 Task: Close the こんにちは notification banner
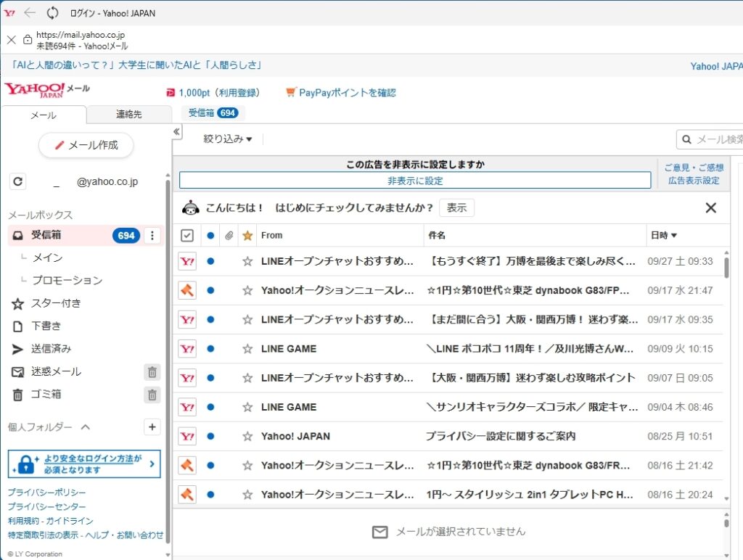tap(710, 208)
